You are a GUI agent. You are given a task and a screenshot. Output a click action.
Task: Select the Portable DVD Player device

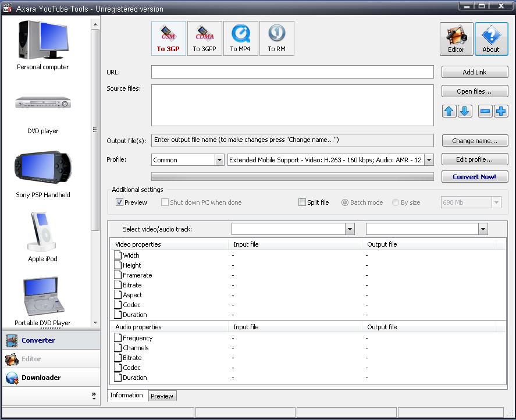pos(43,301)
